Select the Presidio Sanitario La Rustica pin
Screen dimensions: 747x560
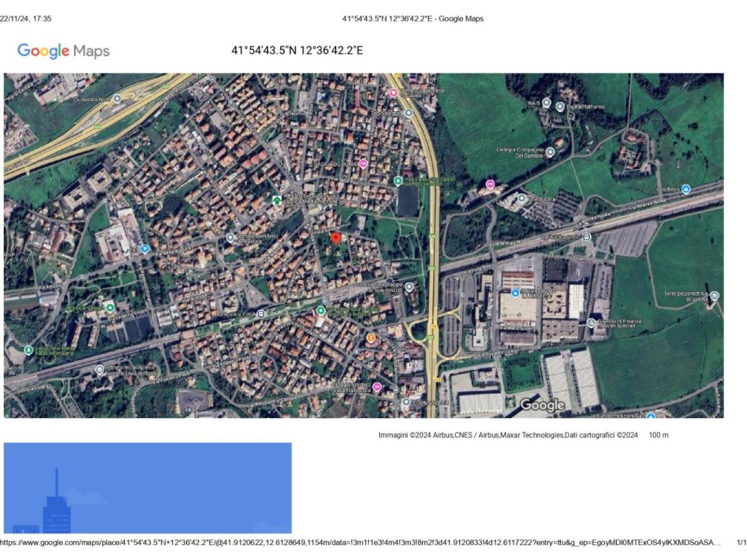coord(231,237)
